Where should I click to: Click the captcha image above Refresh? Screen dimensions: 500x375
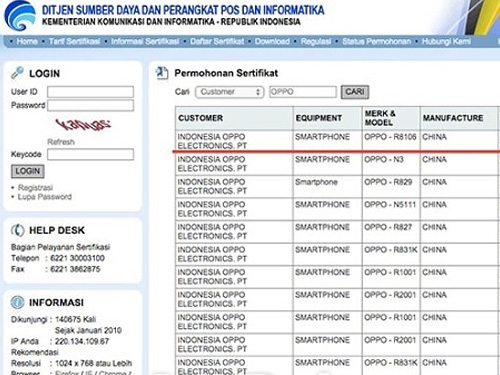point(83,124)
